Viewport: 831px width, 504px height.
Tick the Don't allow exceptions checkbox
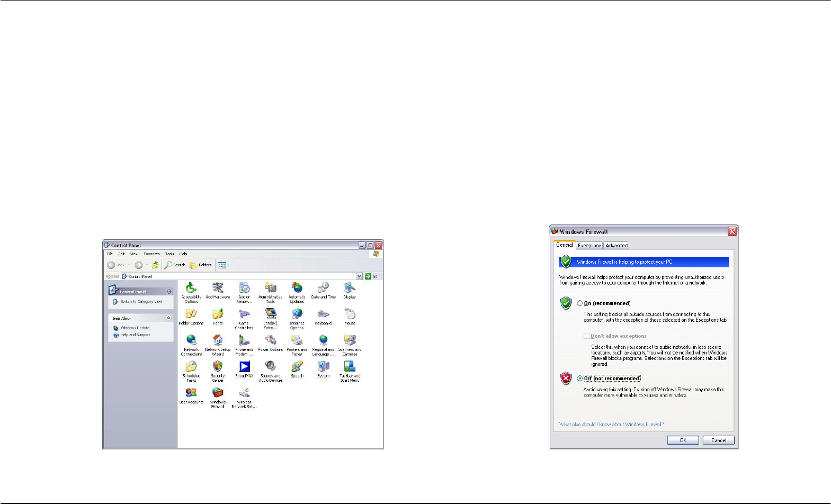pos(586,336)
